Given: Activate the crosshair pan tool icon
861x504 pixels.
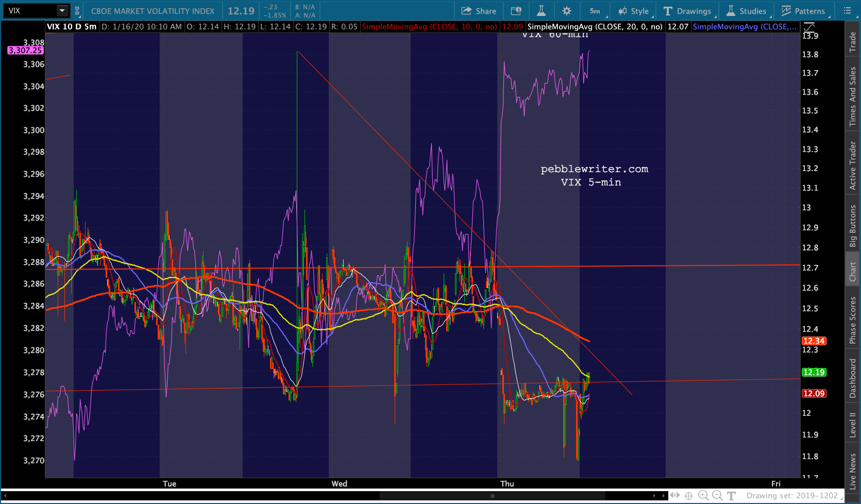Looking at the screenshot, I should (x=689, y=496).
